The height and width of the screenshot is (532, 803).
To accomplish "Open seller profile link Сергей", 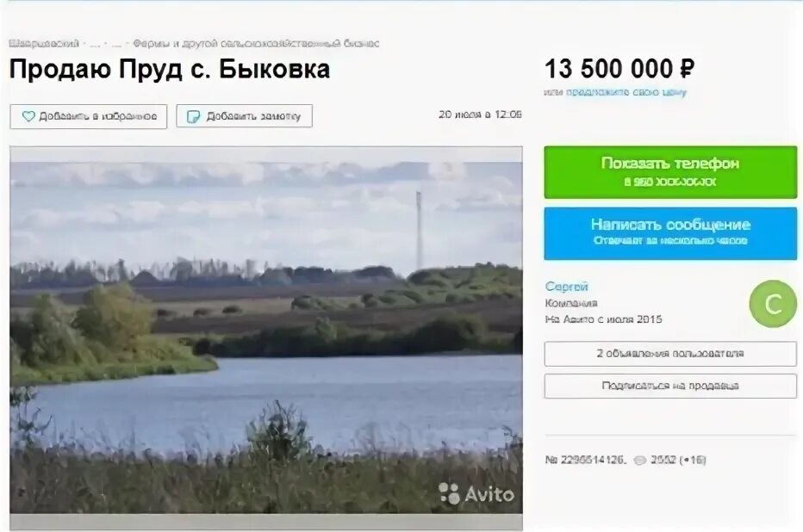I will 566,287.
